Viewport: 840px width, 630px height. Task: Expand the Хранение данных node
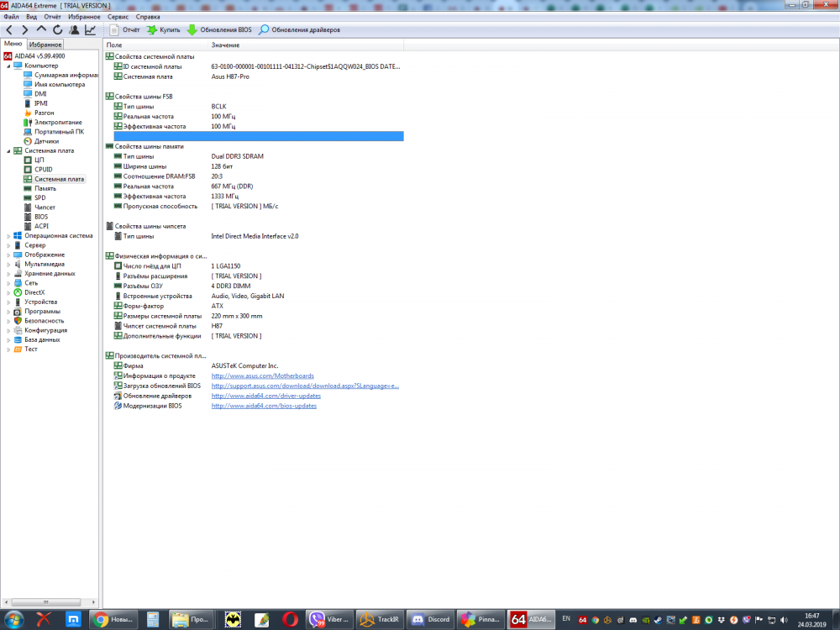[x=8, y=274]
